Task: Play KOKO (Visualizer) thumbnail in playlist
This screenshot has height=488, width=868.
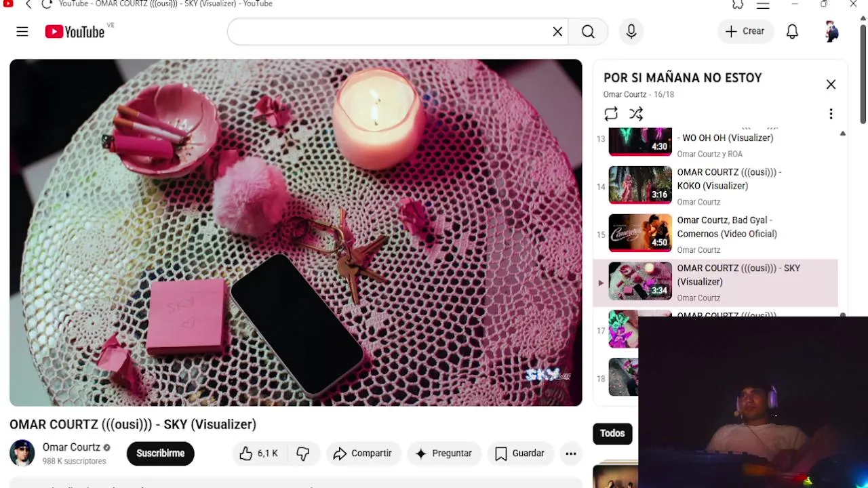Action: [640, 185]
